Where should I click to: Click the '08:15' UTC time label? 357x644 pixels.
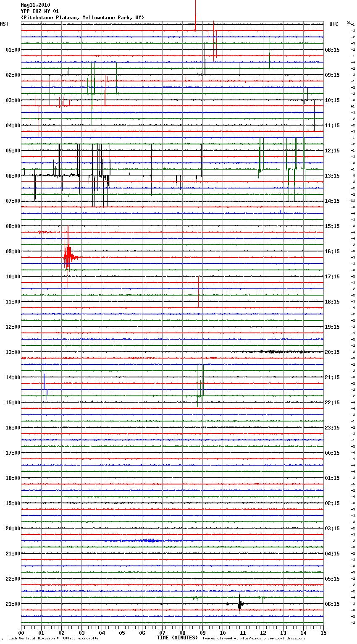pos(332,50)
